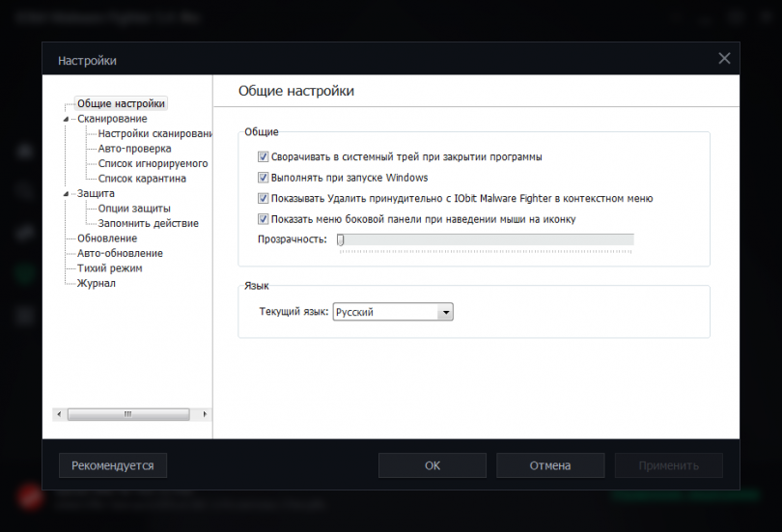Open Список игнорируемого item

click(153, 163)
